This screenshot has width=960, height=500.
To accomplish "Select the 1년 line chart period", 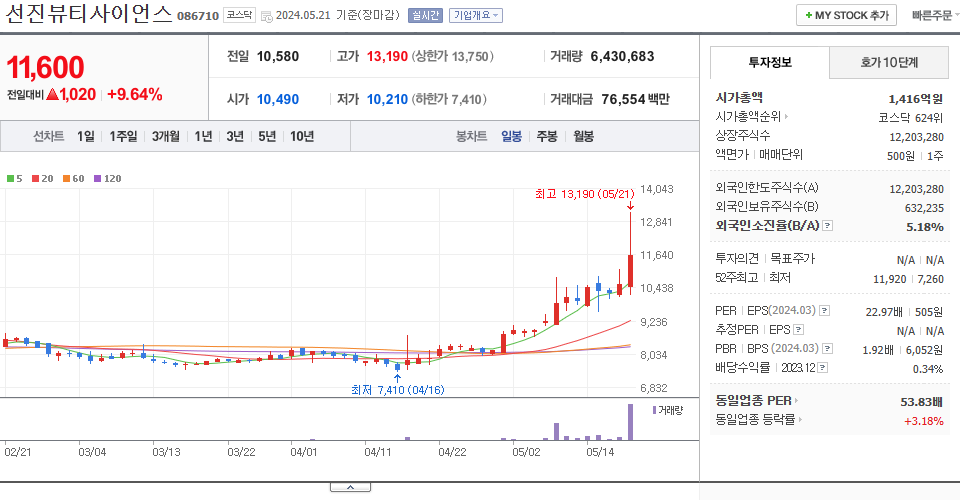I will point(203,136).
